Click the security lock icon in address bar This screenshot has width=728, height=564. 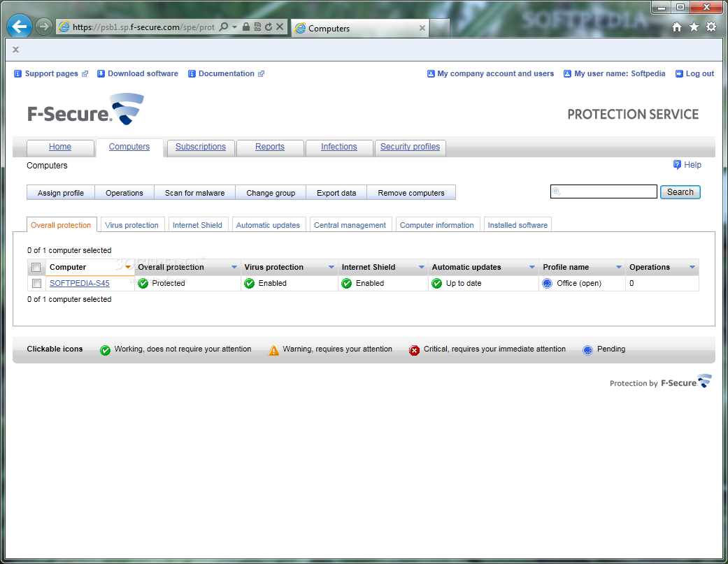pyautogui.click(x=246, y=27)
